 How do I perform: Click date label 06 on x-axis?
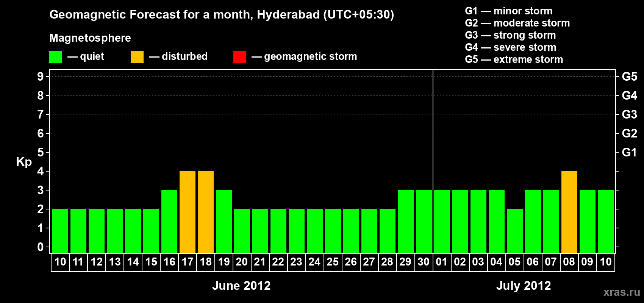point(533,262)
